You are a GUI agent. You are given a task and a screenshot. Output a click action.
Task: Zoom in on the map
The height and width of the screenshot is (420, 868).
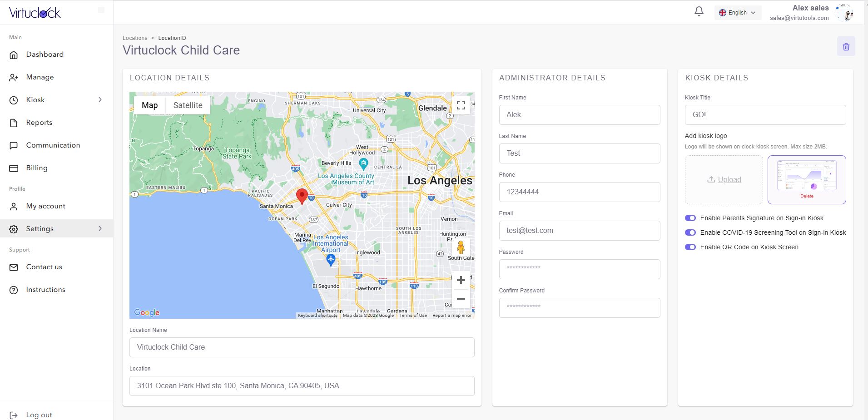pyautogui.click(x=461, y=280)
